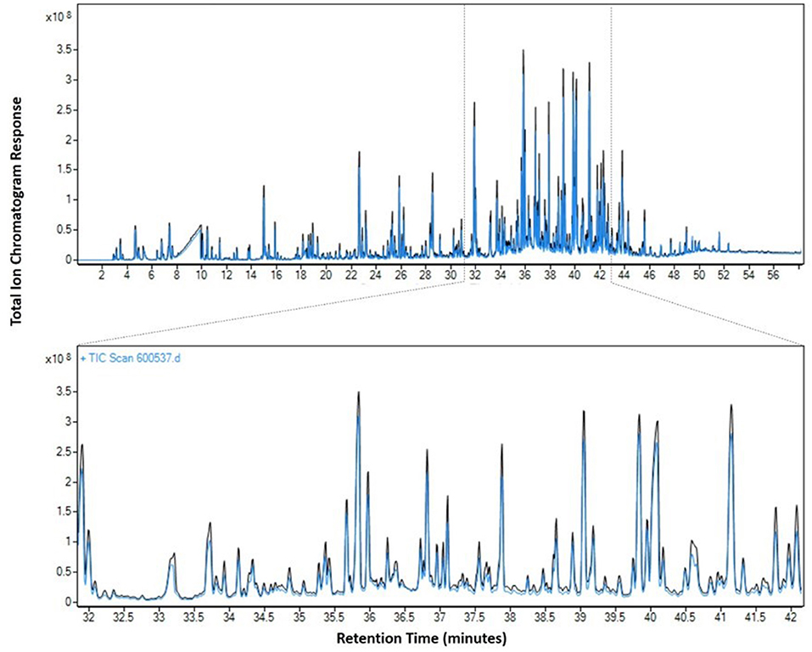Click the 32.5 tick label on lower x-axis

(x=124, y=617)
